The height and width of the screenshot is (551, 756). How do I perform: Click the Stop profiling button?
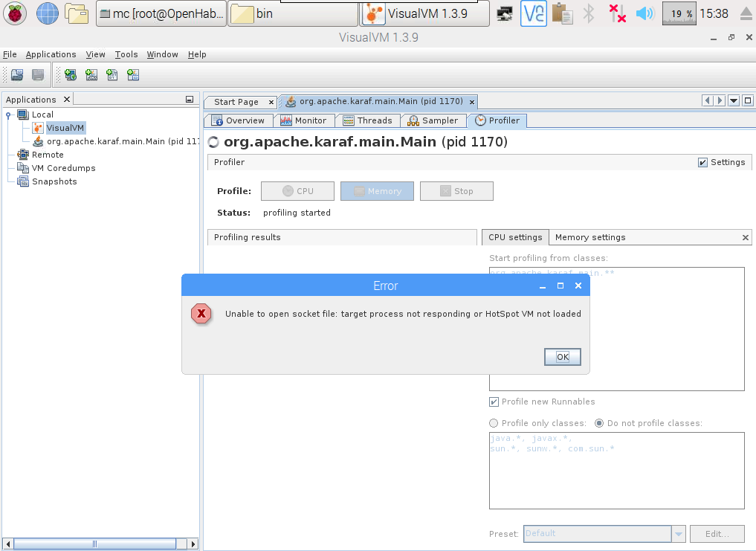456,191
